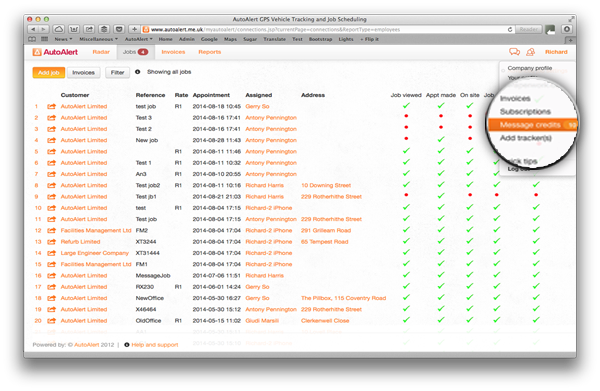This screenshot has height=391, width=600.
Task: Click the share toolbar icon in Safari
Action: click(x=89, y=29)
